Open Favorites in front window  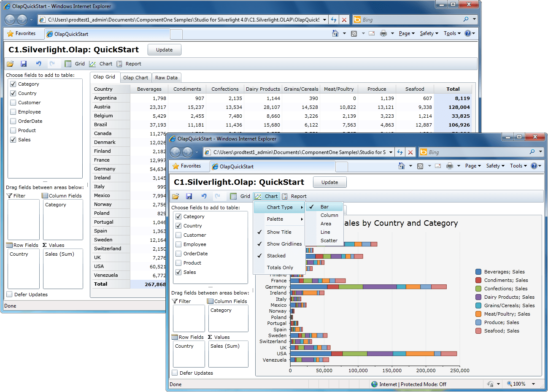pyautogui.click(x=187, y=166)
